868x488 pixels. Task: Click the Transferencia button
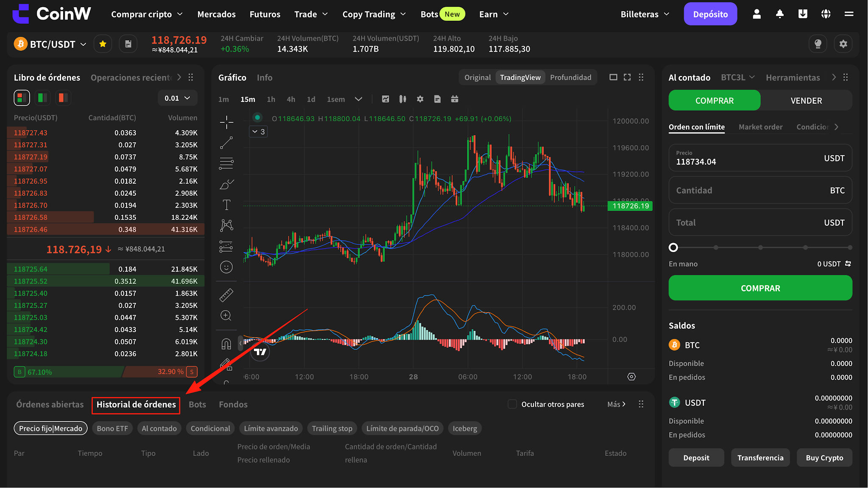(x=760, y=457)
